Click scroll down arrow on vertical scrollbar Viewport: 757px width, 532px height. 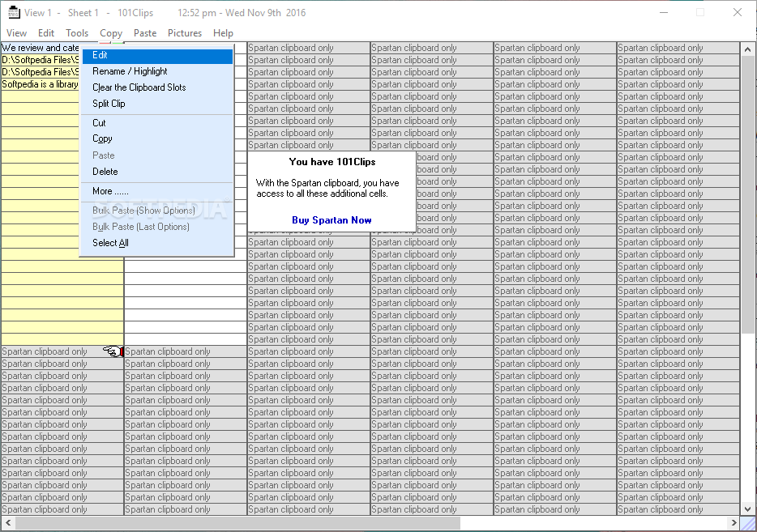click(x=747, y=509)
